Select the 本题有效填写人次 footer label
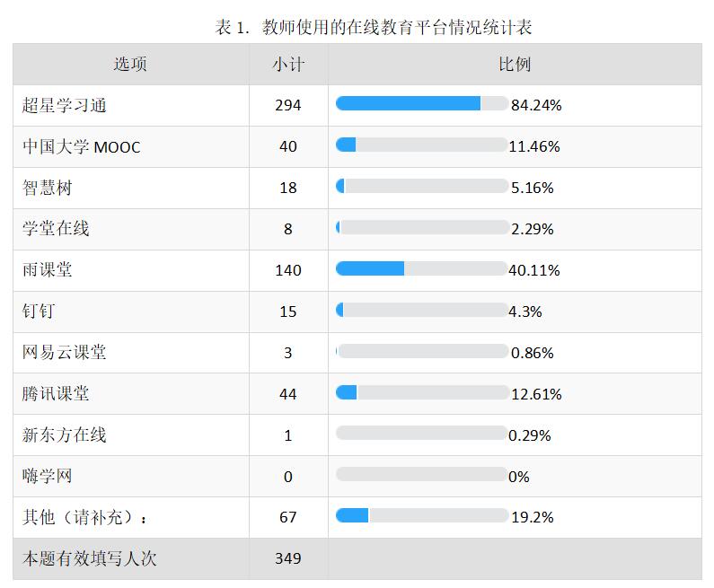This screenshot has height=588, width=714. (90, 558)
